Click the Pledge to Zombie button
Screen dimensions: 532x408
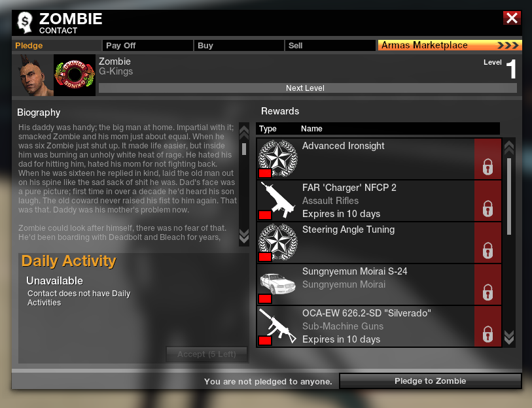430,381
